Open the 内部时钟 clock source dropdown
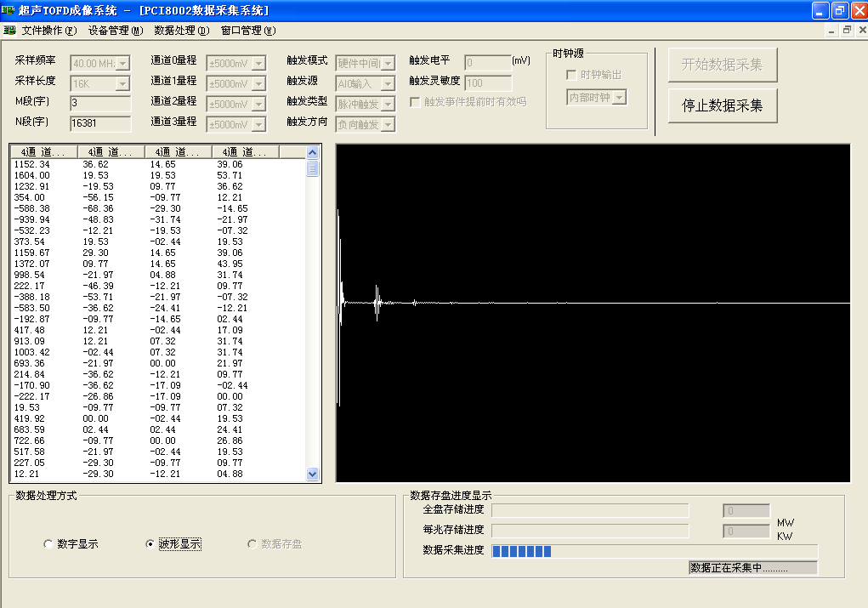The width and height of the screenshot is (868, 608). click(x=620, y=98)
